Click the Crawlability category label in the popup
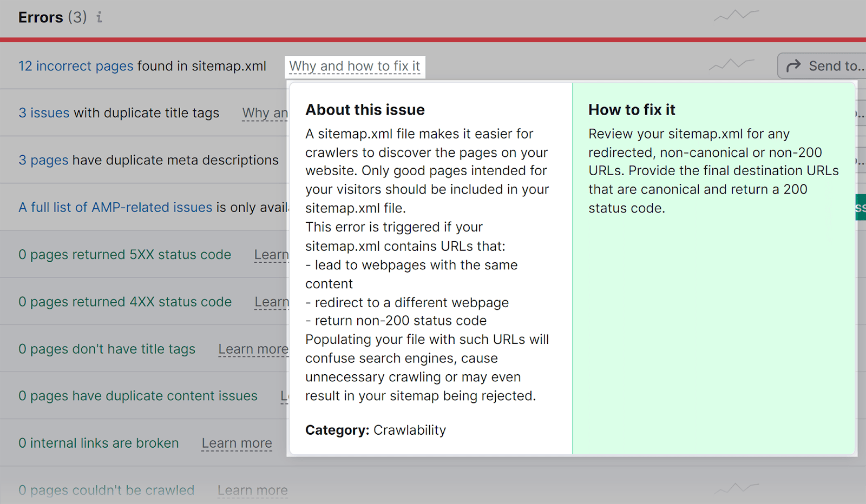This screenshot has height=504, width=866. tap(409, 430)
